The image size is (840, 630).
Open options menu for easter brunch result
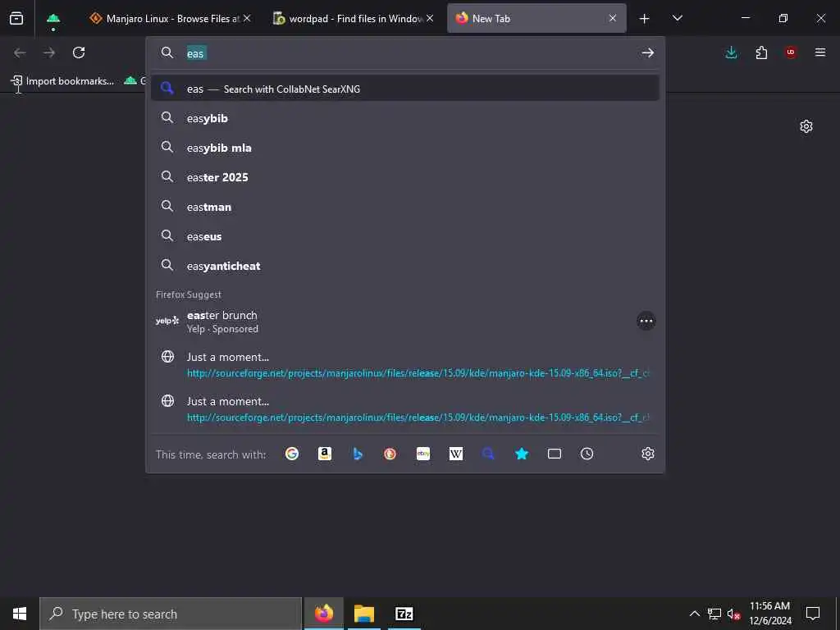(x=646, y=321)
